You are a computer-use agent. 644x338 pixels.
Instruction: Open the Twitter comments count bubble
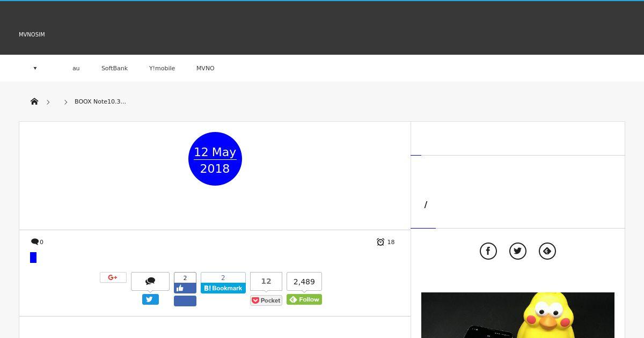coord(150,281)
